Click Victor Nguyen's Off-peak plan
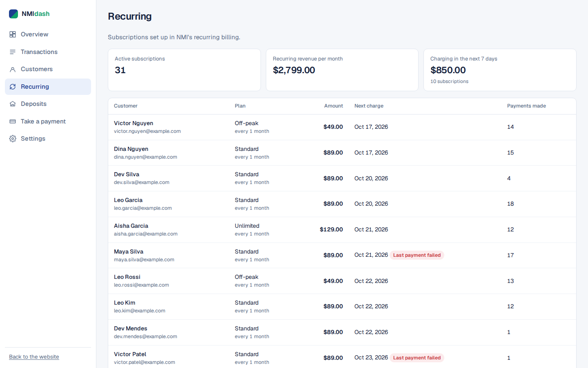This screenshot has width=588, height=368. [247, 123]
